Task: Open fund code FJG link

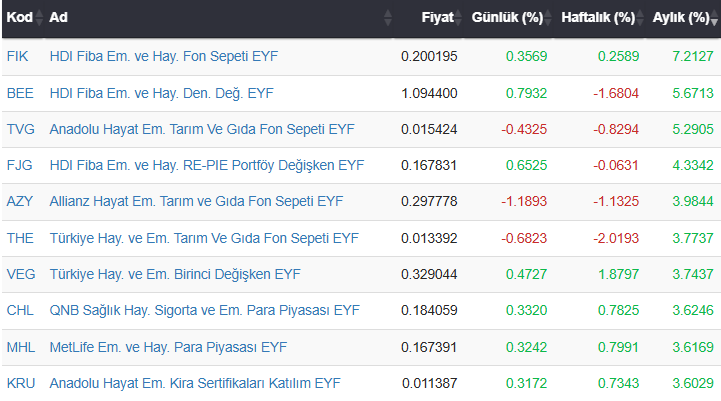Action: (19, 165)
